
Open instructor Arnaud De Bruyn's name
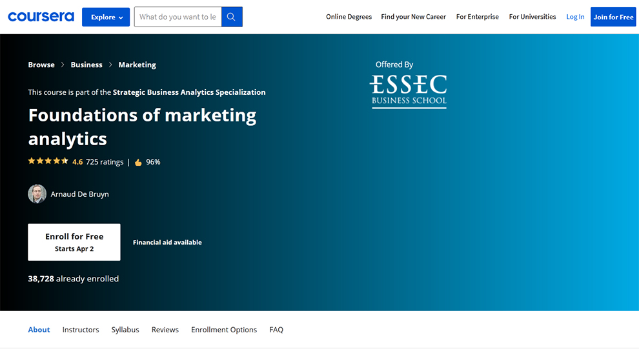(79, 194)
